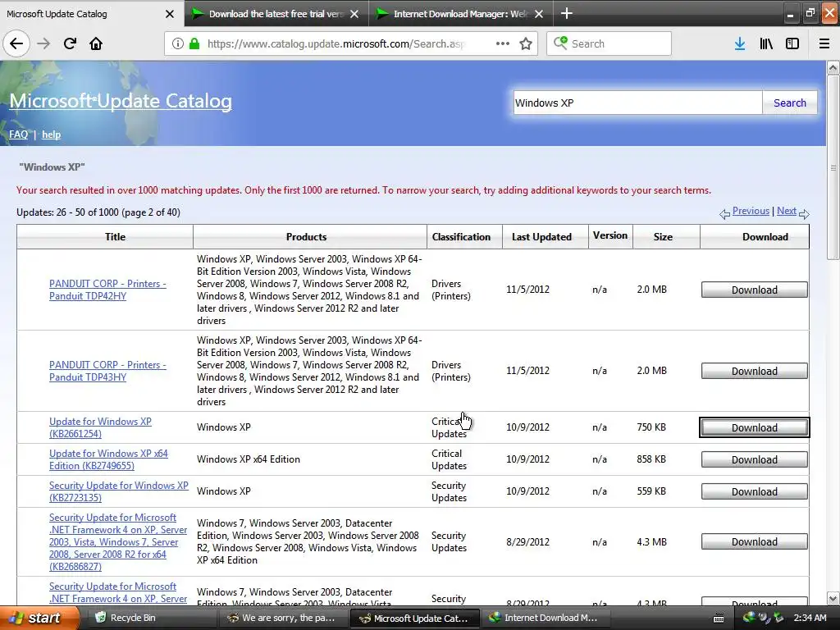The height and width of the screenshot is (630, 840).
Task: Open the Downloads arrow panel
Action: [x=740, y=43]
